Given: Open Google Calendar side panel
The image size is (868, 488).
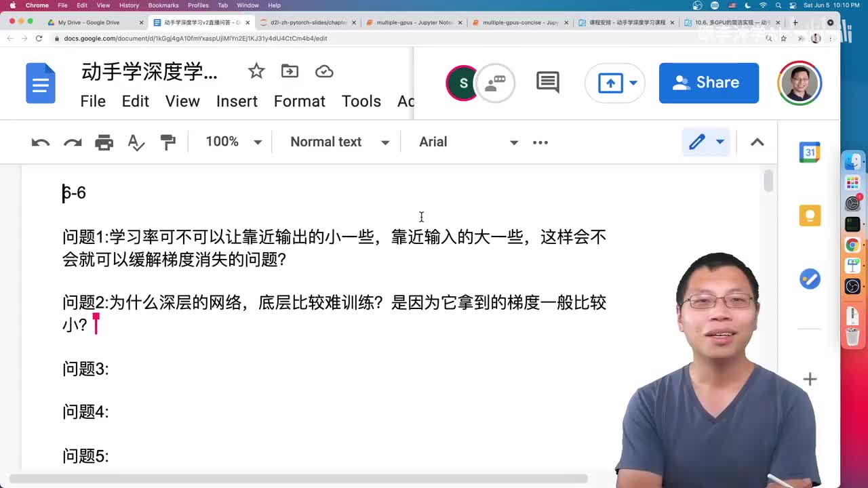Looking at the screenshot, I should point(810,152).
